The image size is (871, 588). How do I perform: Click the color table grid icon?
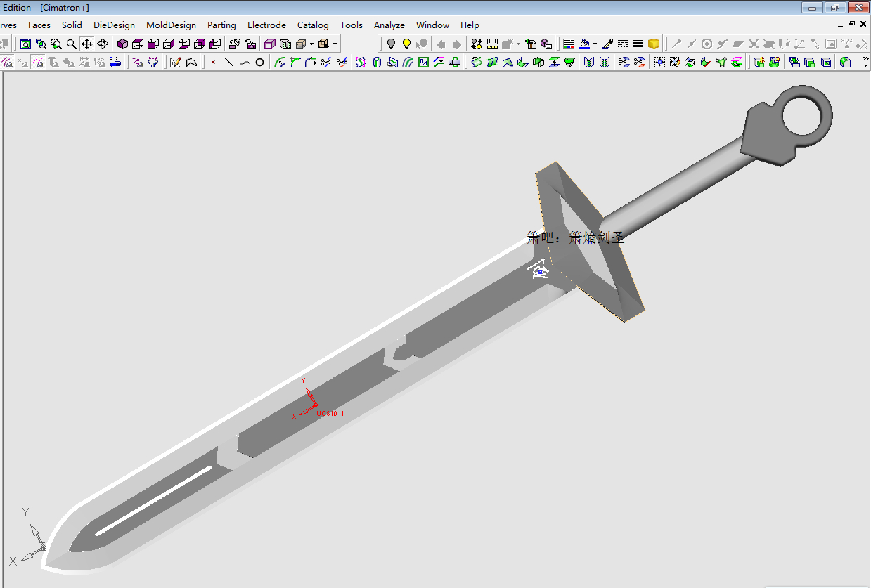(569, 44)
